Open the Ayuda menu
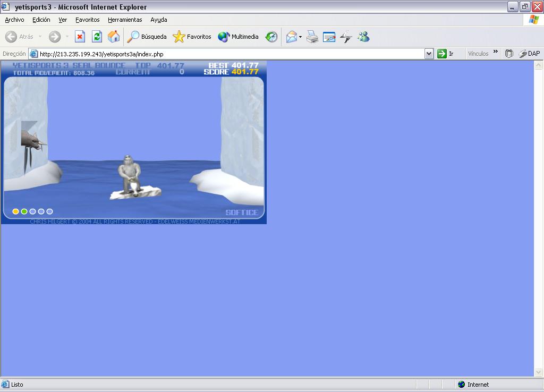The height and width of the screenshot is (392, 544). [x=158, y=20]
